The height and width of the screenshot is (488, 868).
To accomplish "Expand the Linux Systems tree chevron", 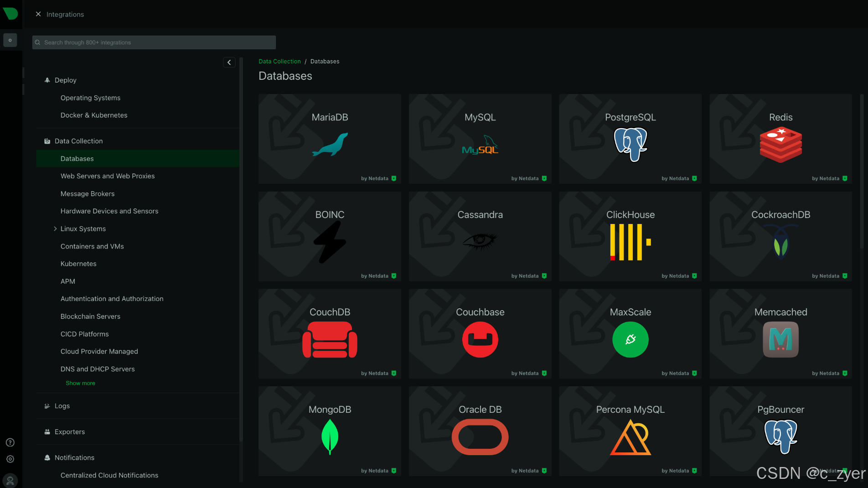I will [55, 228].
